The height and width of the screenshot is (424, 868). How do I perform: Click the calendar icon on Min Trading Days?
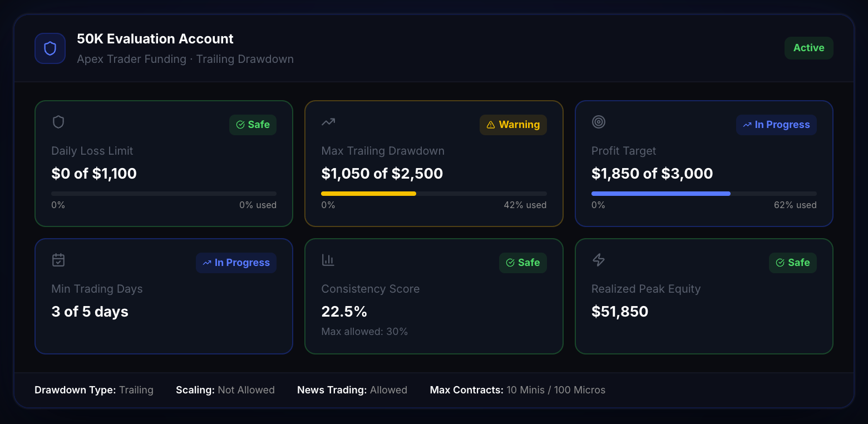click(58, 259)
